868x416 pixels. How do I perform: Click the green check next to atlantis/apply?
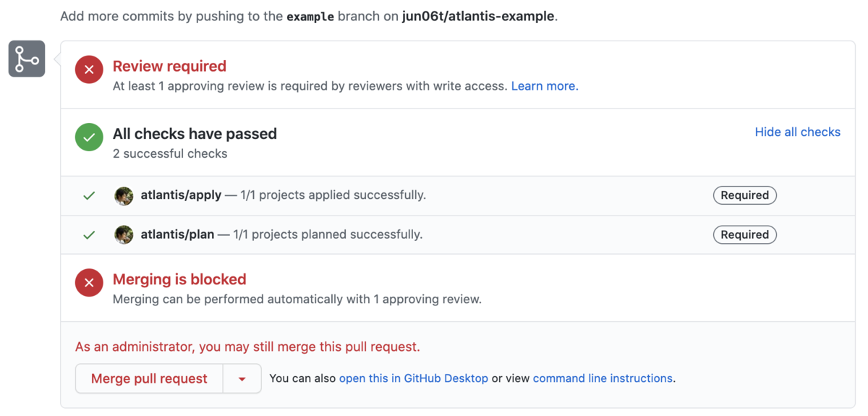click(x=89, y=195)
